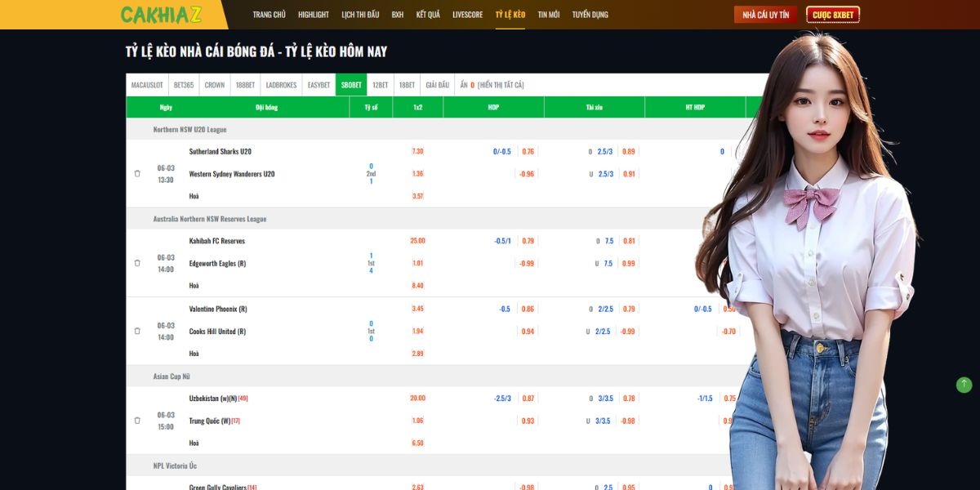This screenshot has width=980, height=490.
Task: Open the Trang chủ menu
Action: (269, 15)
